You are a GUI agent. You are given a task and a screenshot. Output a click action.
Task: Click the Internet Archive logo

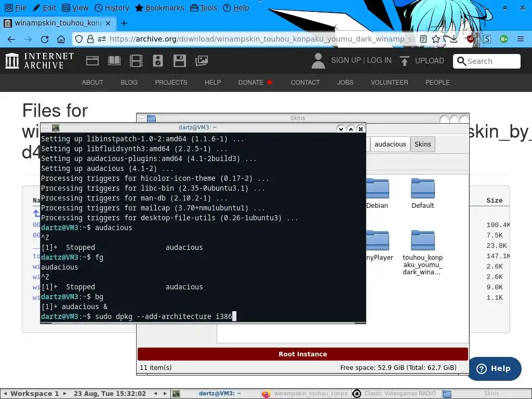pyautogui.click(x=39, y=61)
